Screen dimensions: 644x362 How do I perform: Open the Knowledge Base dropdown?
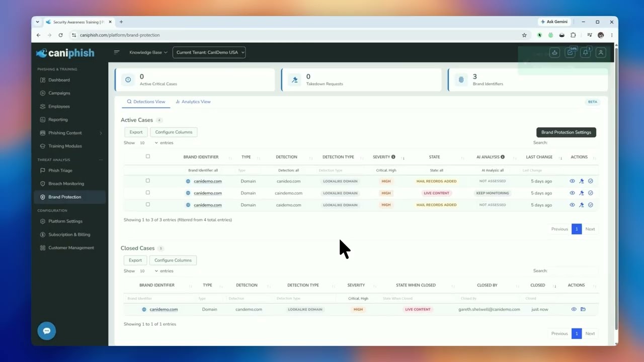pos(148,52)
